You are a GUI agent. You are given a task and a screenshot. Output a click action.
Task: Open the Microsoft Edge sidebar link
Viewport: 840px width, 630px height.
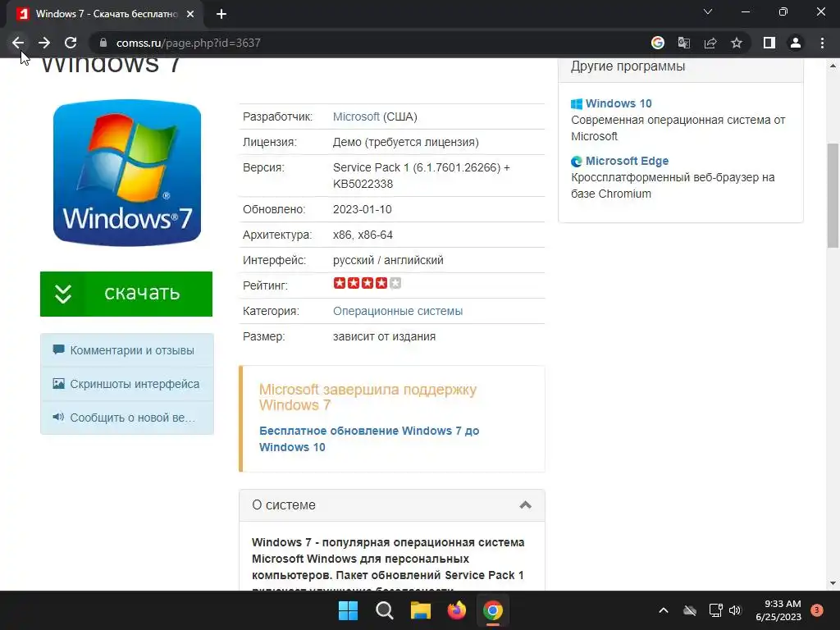(x=627, y=161)
